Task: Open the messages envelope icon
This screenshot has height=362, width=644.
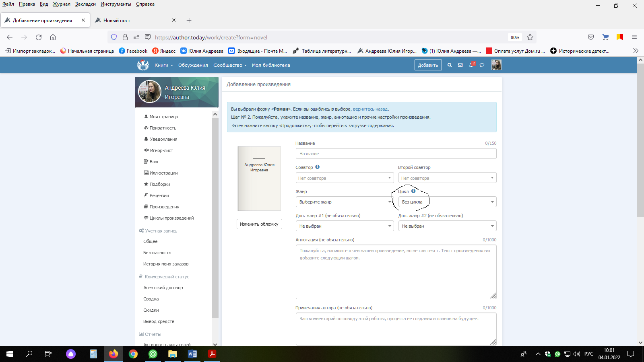Action: pyautogui.click(x=460, y=65)
